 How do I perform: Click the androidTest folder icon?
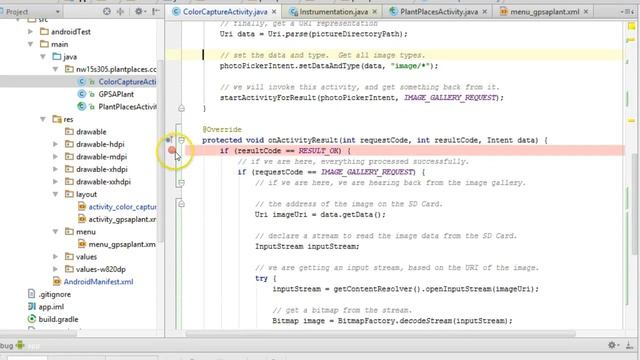pyautogui.click(x=44, y=31)
